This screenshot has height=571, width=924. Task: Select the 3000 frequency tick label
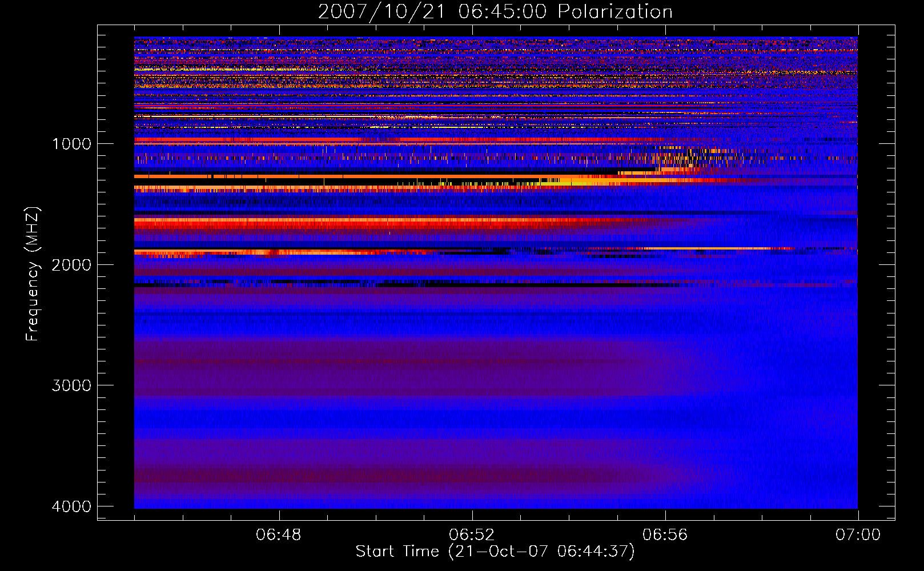tap(72, 385)
